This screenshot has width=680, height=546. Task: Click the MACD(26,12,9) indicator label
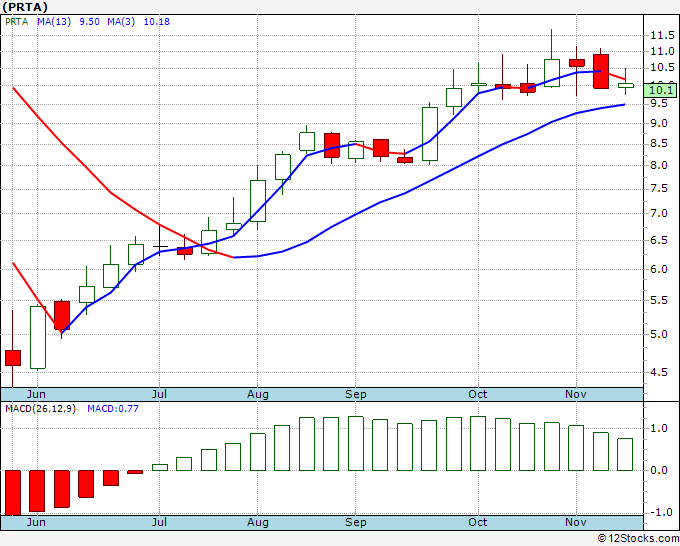(40, 409)
